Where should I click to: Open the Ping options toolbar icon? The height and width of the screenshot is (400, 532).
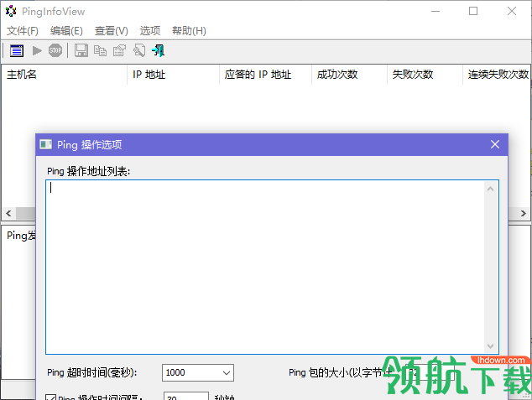17,51
